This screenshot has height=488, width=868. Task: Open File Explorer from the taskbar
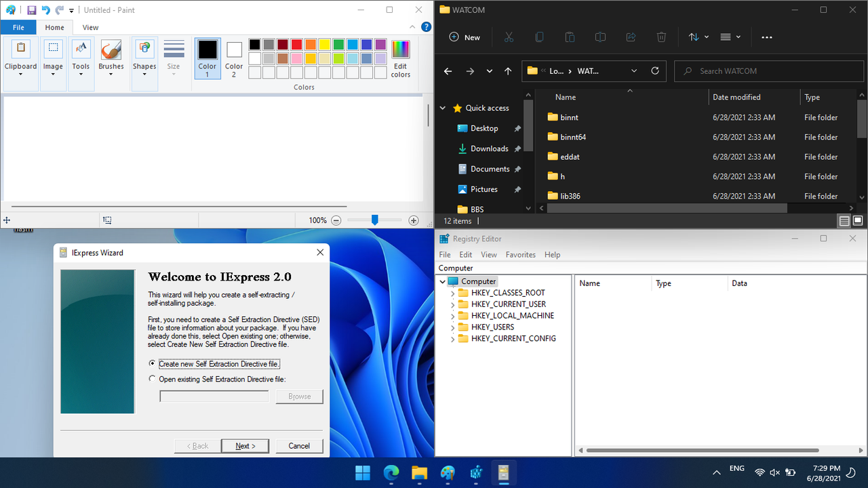click(420, 472)
